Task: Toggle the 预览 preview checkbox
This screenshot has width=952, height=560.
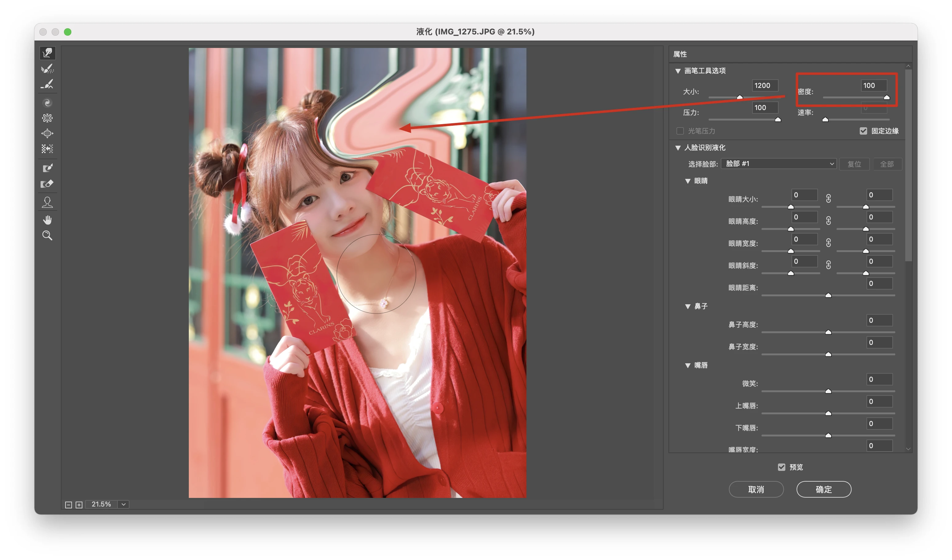Action: point(782,467)
